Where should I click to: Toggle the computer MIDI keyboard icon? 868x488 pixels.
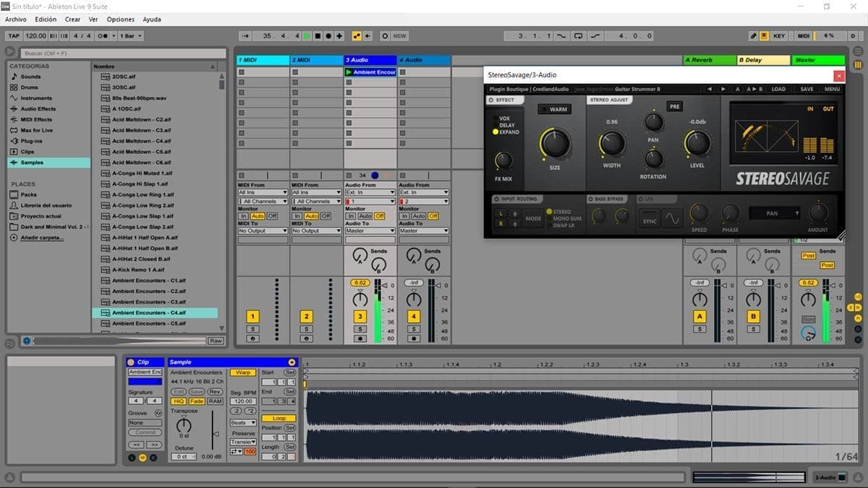coord(765,35)
